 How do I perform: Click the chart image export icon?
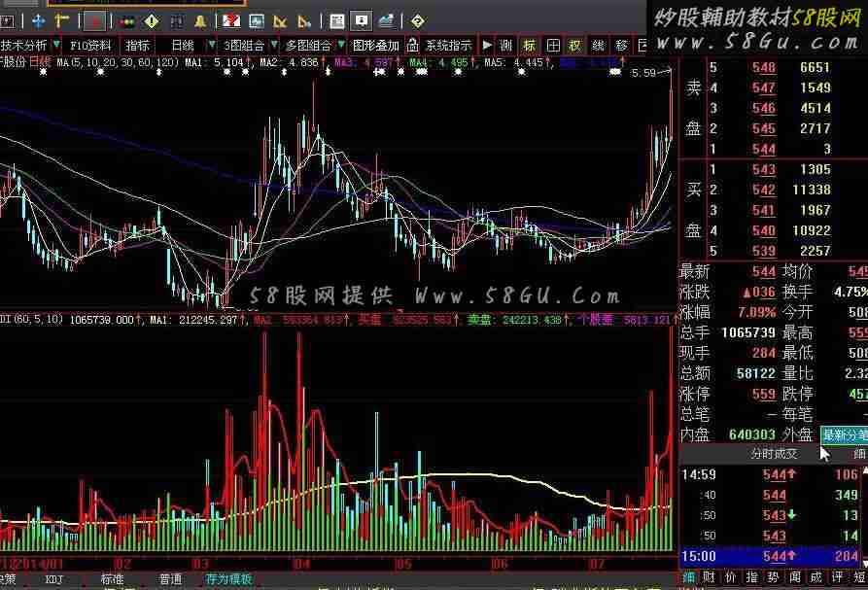coord(387,21)
